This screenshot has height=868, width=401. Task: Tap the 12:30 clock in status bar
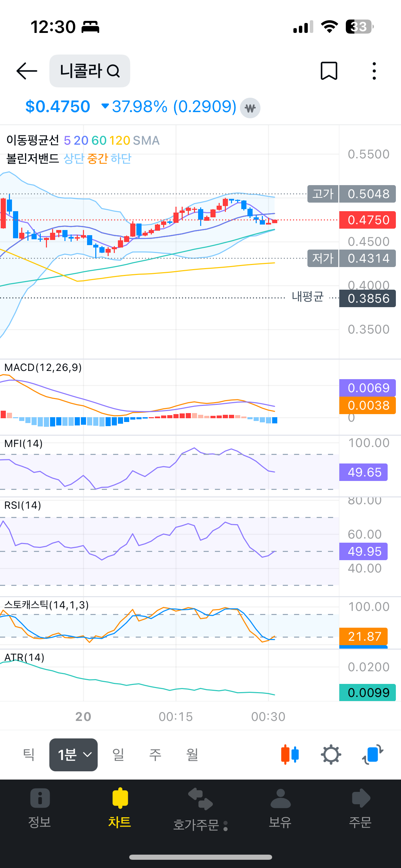53,27
